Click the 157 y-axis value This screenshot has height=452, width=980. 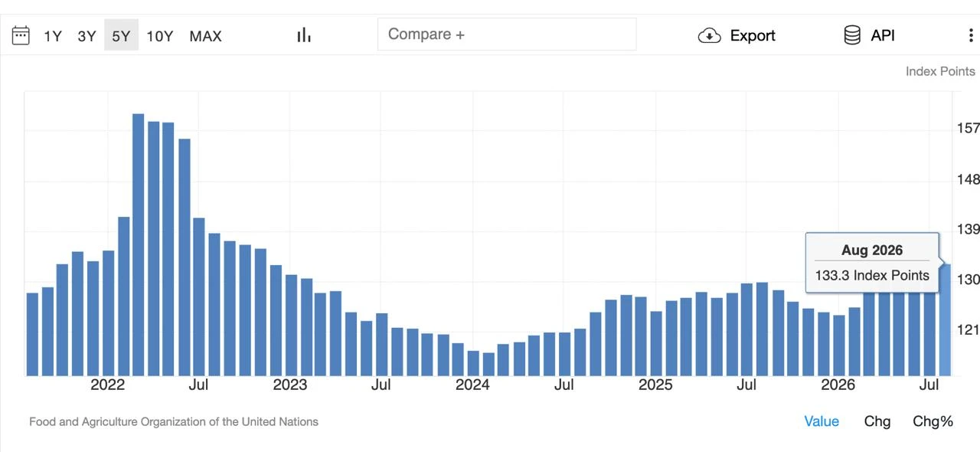pos(969,128)
